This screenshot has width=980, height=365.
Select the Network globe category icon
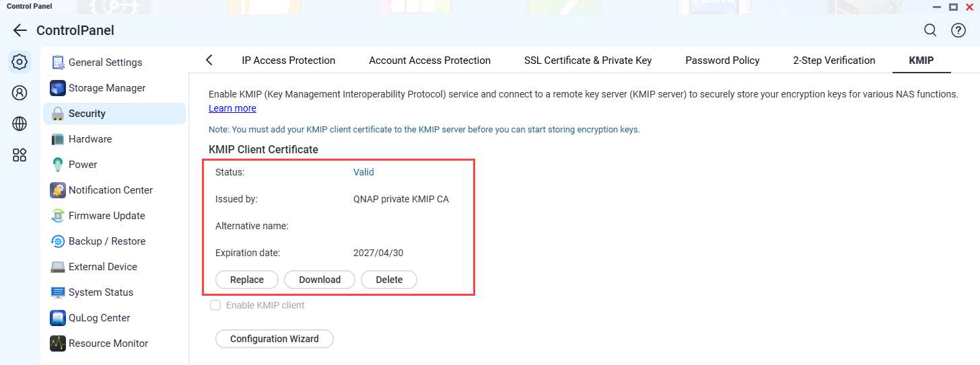[20, 124]
